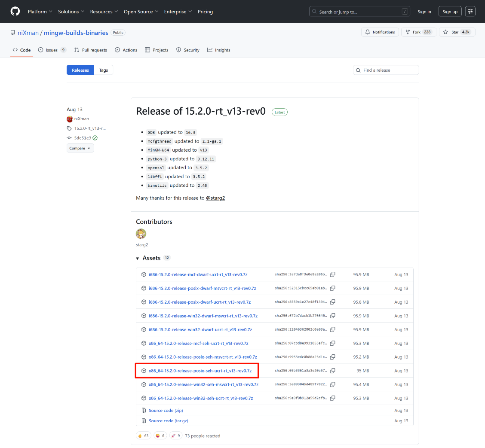
Task: Open the Actions tab
Action: click(x=126, y=50)
